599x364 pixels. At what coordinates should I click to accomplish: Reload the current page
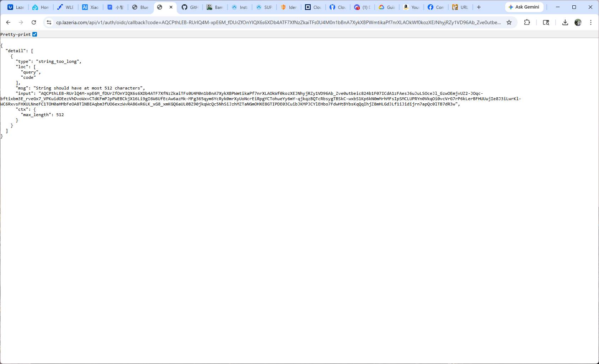34,22
